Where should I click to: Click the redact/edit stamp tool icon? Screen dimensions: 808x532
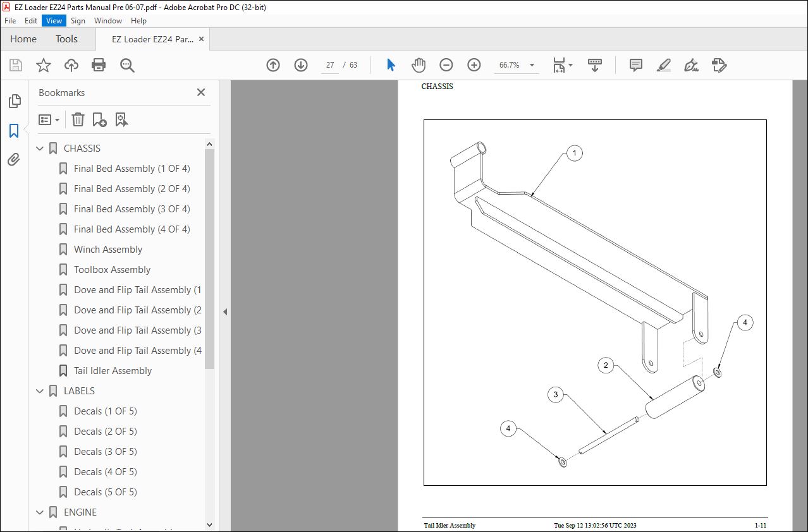click(719, 65)
